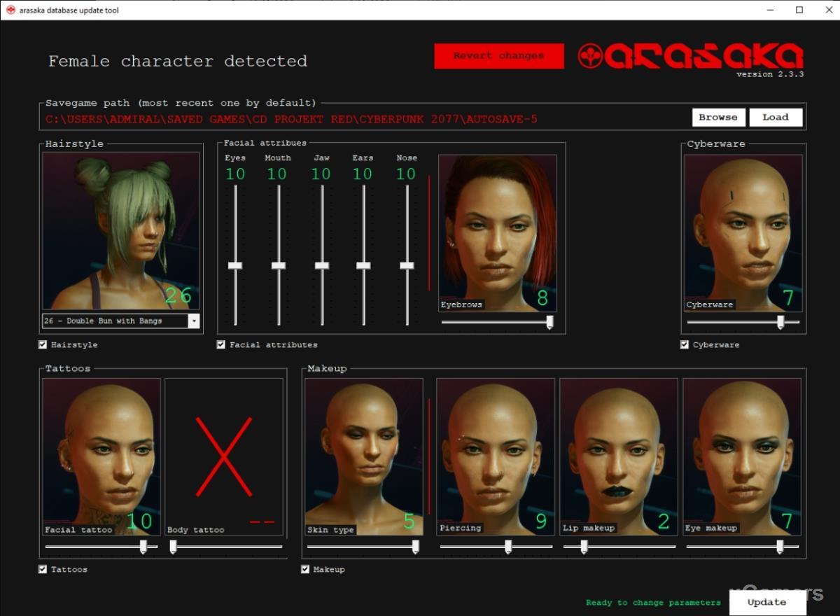Click the Lip makeup slider handle
Image resolution: width=840 pixels, height=616 pixels.
pos(584,547)
